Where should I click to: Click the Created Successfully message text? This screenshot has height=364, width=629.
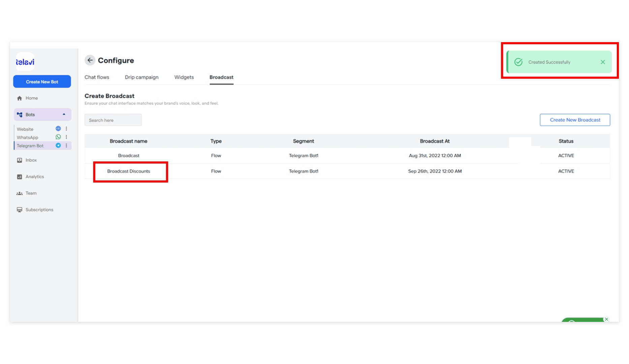point(549,62)
